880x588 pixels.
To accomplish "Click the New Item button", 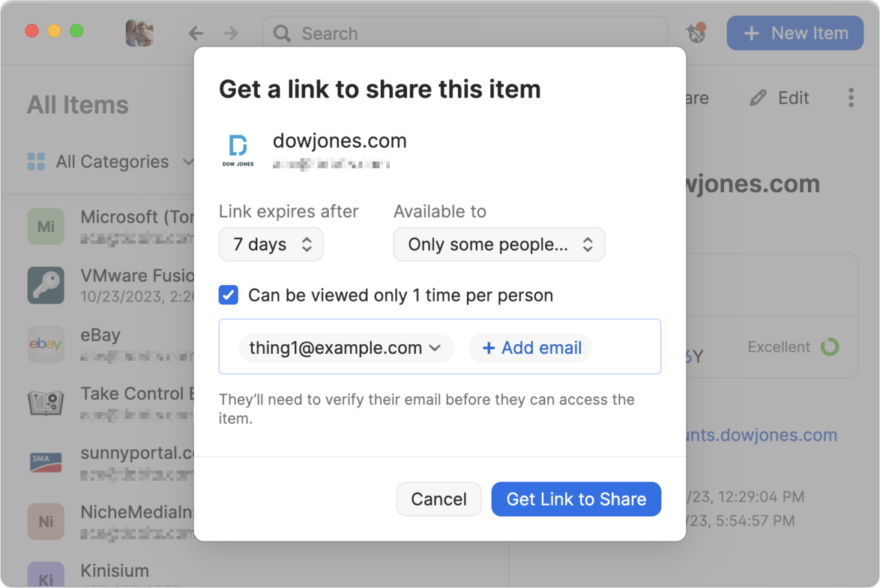I will click(x=795, y=33).
